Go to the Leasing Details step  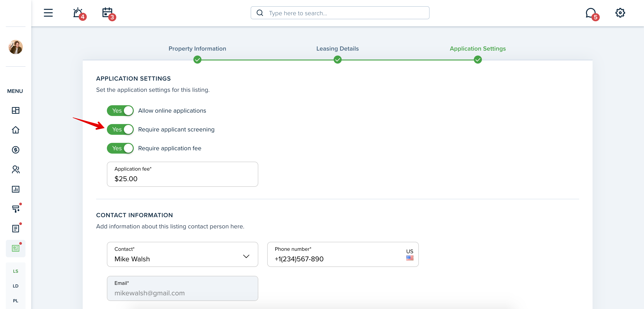pos(337,49)
